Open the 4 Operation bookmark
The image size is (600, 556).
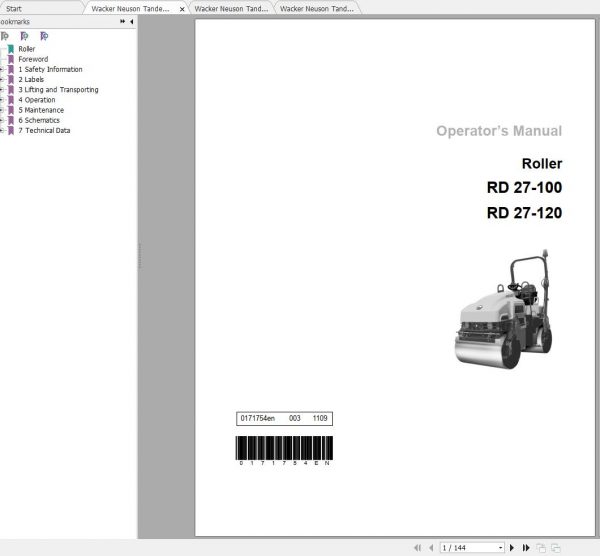(x=37, y=100)
